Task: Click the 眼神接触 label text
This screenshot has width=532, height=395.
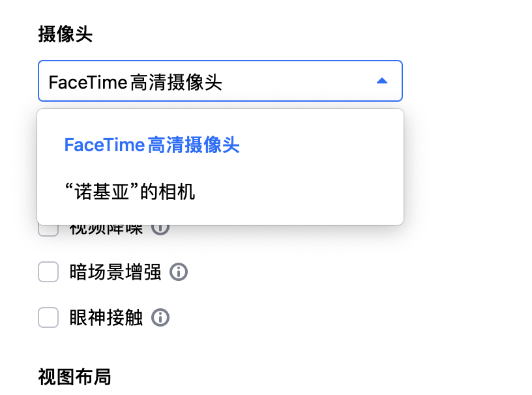Action: [106, 317]
